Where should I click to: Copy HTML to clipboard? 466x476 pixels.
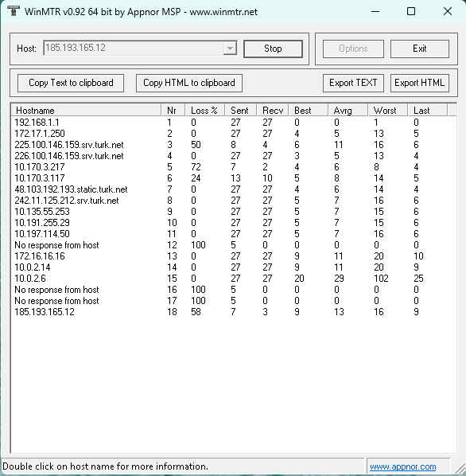pyautogui.click(x=189, y=83)
